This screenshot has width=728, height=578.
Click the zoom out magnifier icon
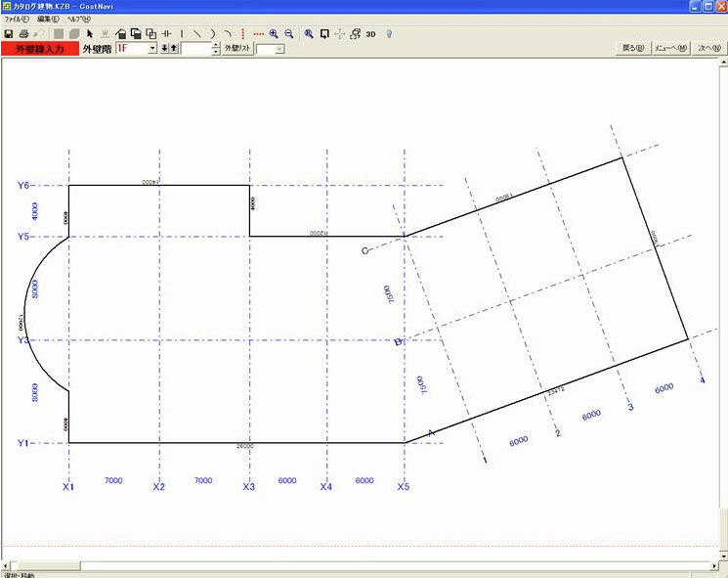288,33
